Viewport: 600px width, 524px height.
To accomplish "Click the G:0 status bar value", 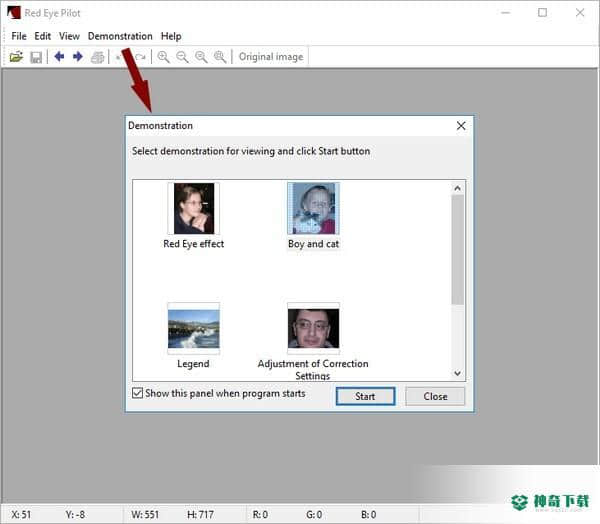I will 314,514.
